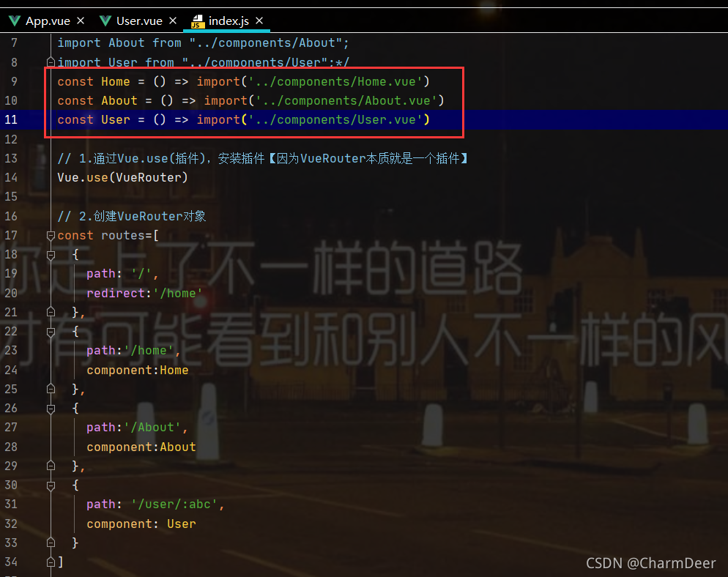
Task: Click the Vue icon on User.vue tab
Action: pyautogui.click(x=105, y=21)
